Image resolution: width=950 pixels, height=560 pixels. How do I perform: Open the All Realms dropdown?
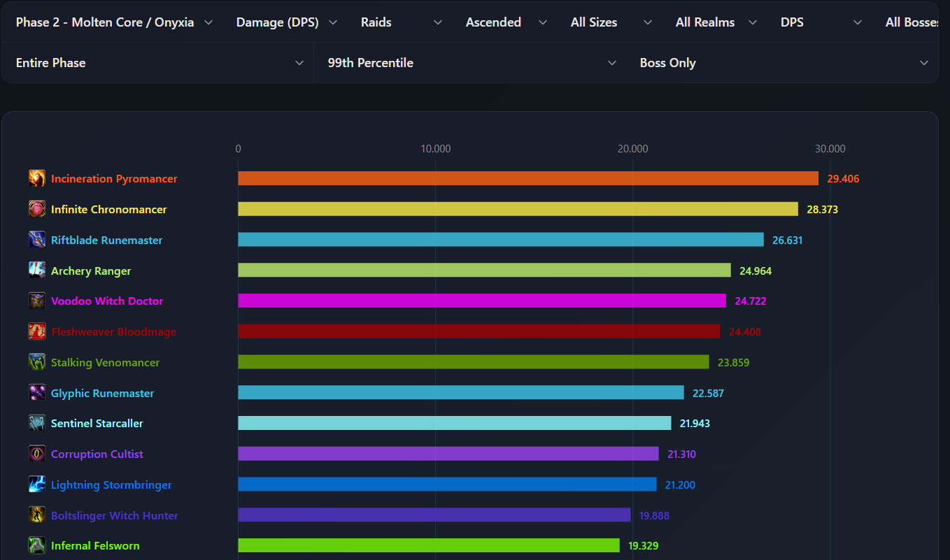[x=716, y=22]
